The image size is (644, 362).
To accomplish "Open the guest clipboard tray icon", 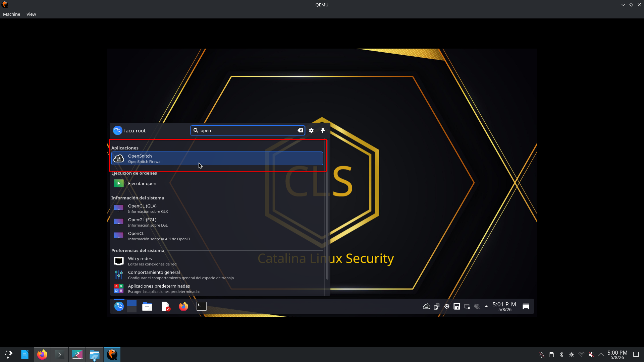I will coord(436,306).
